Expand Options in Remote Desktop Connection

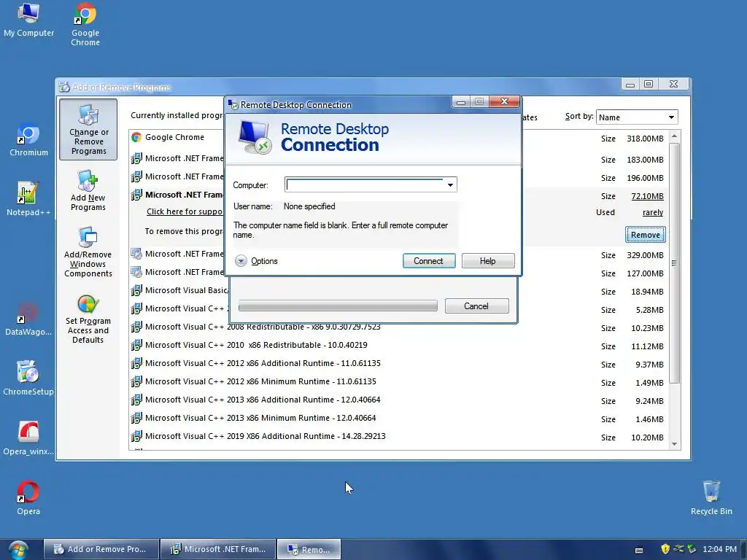pyautogui.click(x=257, y=261)
